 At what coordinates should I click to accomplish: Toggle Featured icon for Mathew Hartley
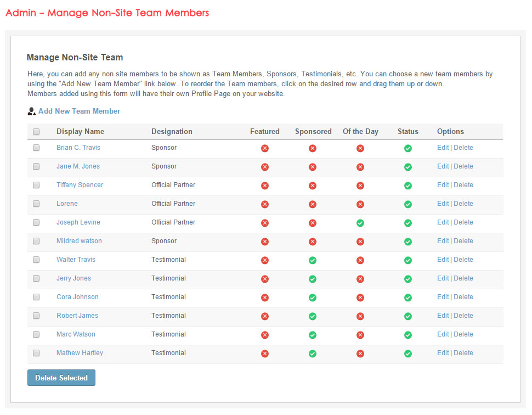265,354
